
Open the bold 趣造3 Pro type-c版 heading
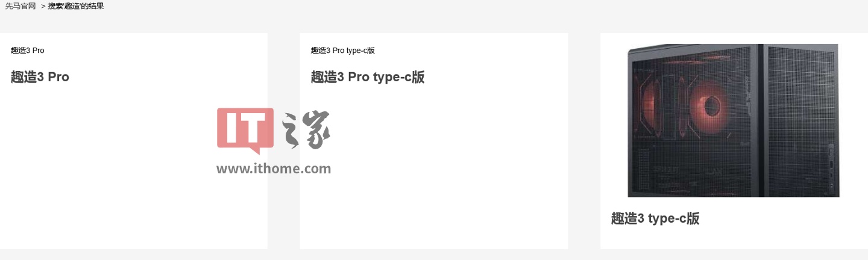pyautogui.click(x=368, y=77)
